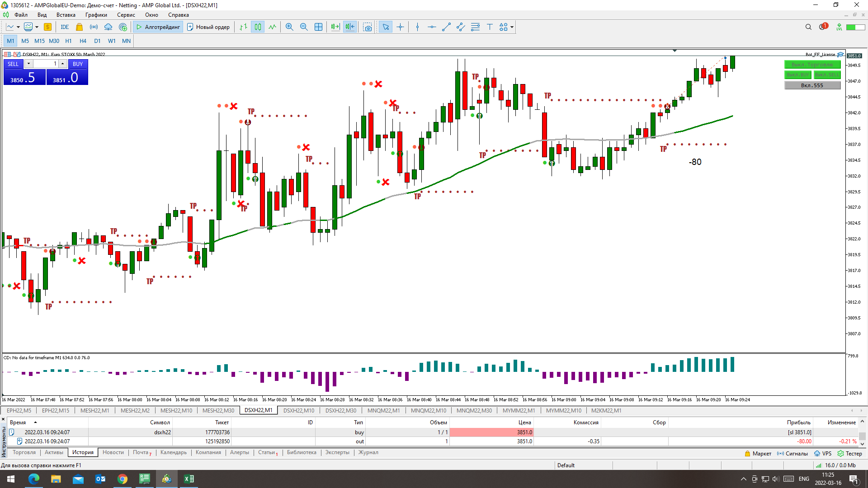Open volume dropdown in one-click trading panel
The image size is (868, 488).
click(28, 64)
